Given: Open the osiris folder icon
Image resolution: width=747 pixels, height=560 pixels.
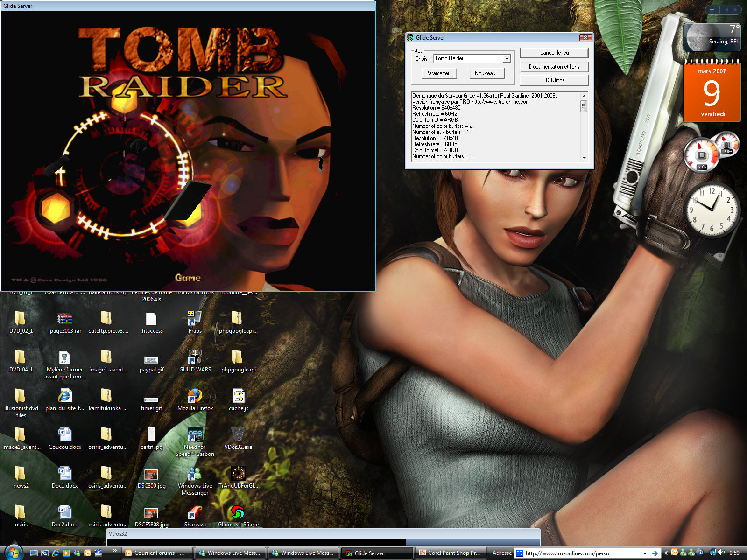Looking at the screenshot, I should pos(21,516).
